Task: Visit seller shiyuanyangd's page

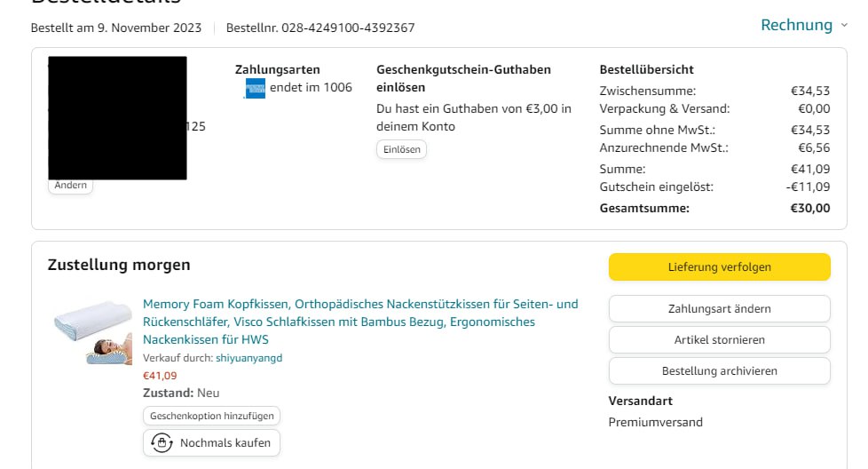Action: 249,358
